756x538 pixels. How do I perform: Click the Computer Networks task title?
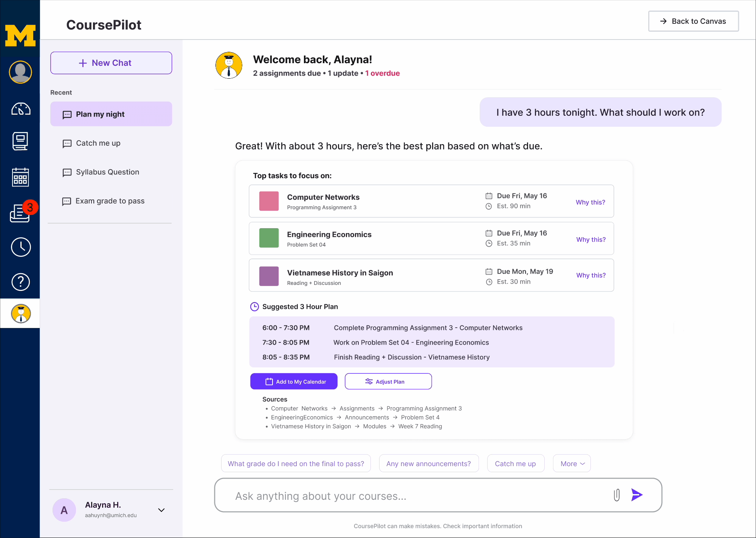323,197
